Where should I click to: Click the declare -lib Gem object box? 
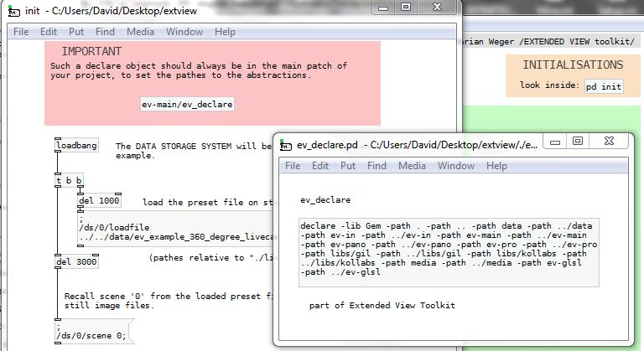[x=449, y=249]
